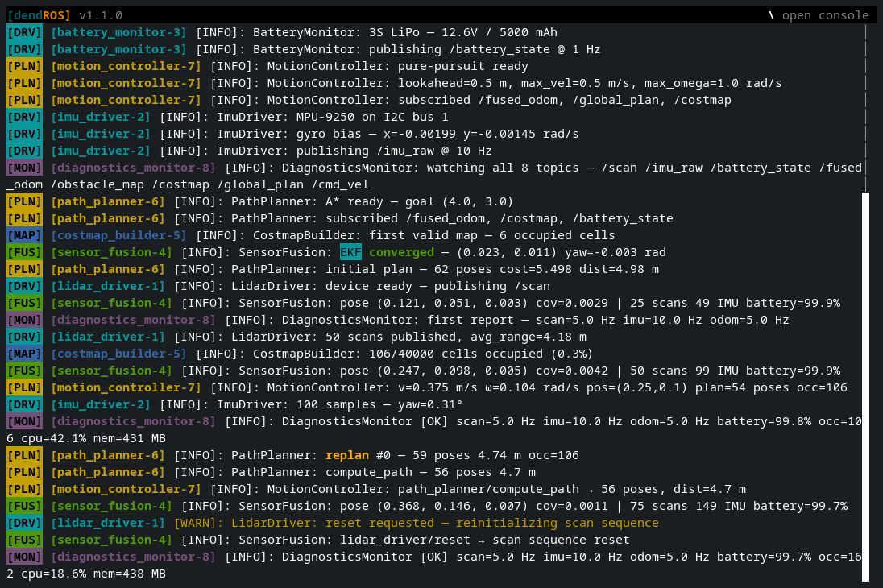Click the '100 samples — yaw=0.31°' message
The width and height of the screenshot is (883, 588).
pyautogui.click(x=379, y=404)
